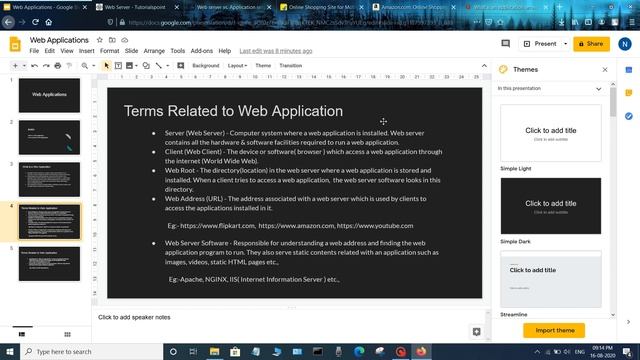Click the redo icon

[x=46, y=66]
